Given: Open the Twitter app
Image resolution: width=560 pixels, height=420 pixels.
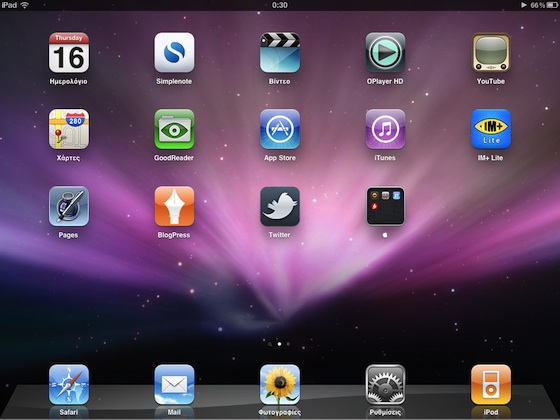Looking at the screenshot, I should click(x=280, y=206).
